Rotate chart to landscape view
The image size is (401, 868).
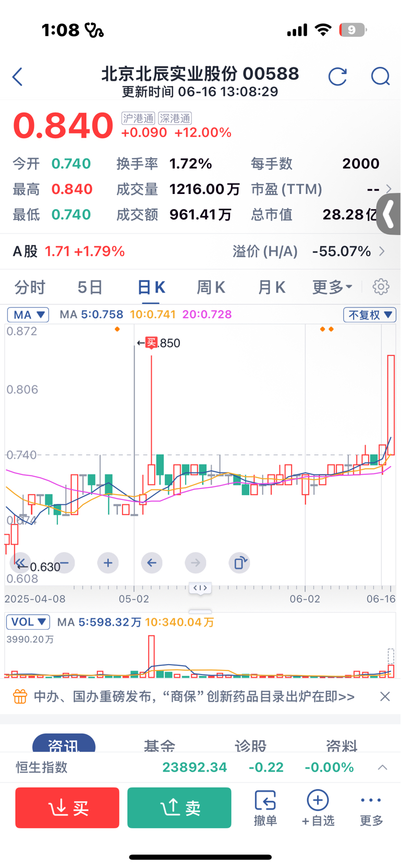pos(239,563)
